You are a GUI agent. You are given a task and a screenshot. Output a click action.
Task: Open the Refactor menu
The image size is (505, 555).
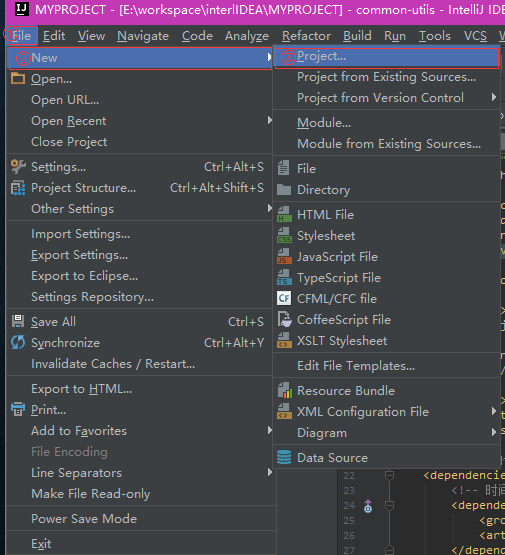tap(306, 36)
